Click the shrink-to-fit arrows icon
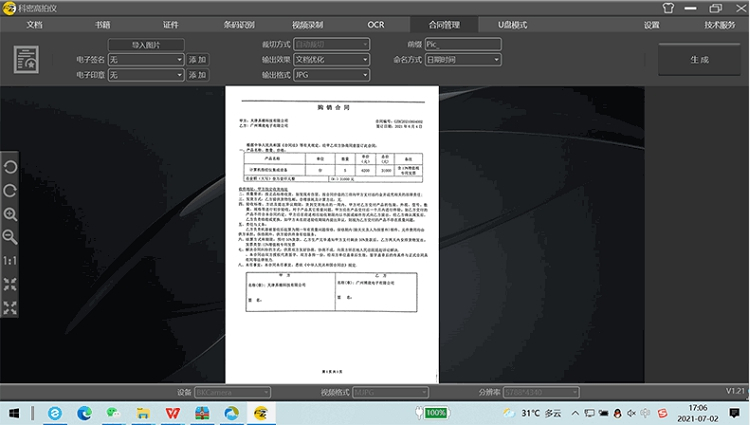This screenshot has width=750, height=425. pyautogui.click(x=10, y=284)
